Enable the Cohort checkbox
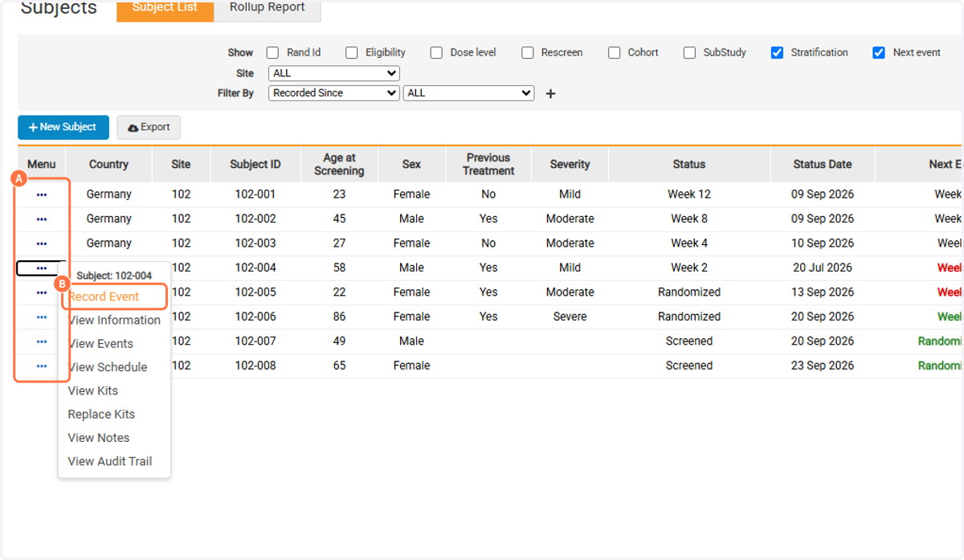 (615, 53)
